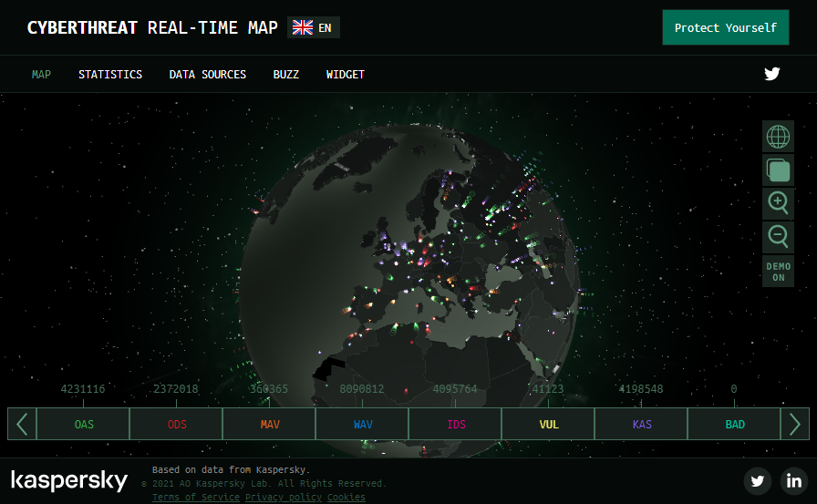The image size is (817, 504).
Task: Open the BUZZ tab
Action: (x=286, y=75)
